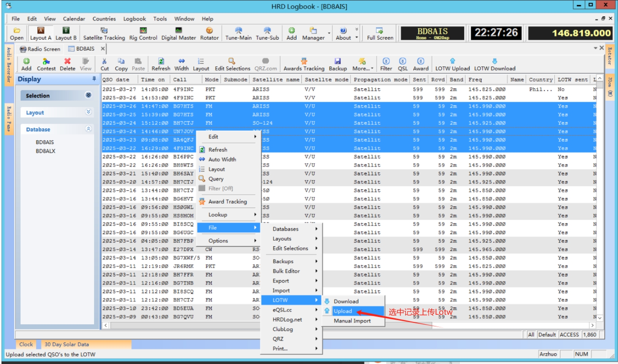Select Download in the LOTW submenu

coord(353,301)
